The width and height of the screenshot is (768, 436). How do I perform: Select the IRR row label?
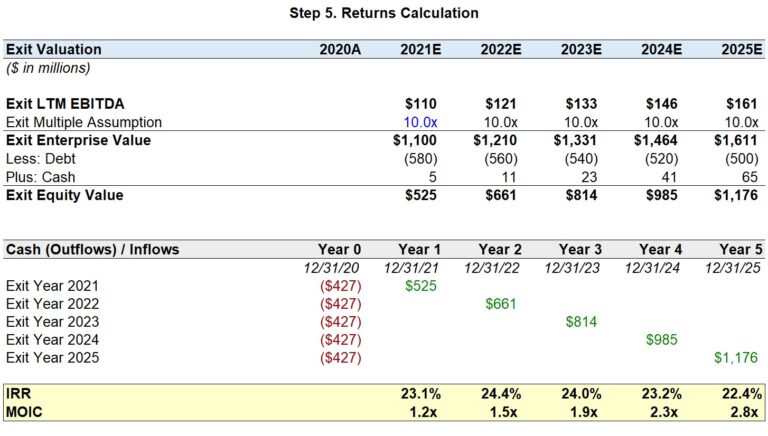pos(19,393)
